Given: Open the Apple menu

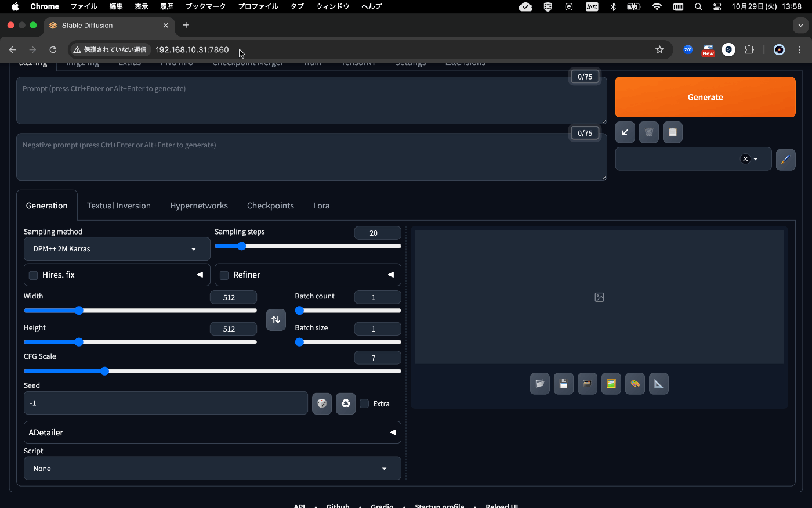Looking at the screenshot, I should point(15,6).
